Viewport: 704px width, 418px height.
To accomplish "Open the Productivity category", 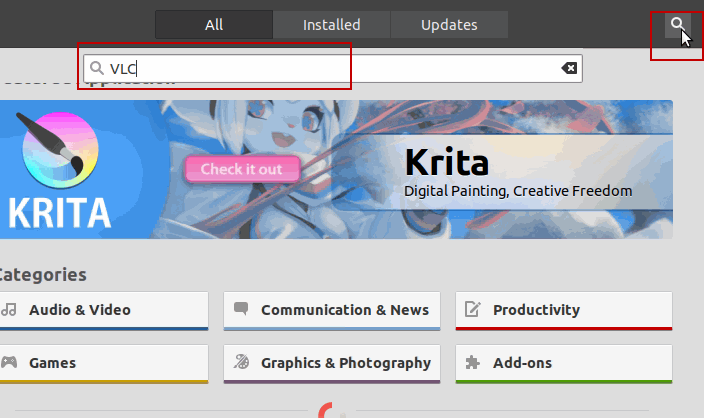I will tap(564, 311).
